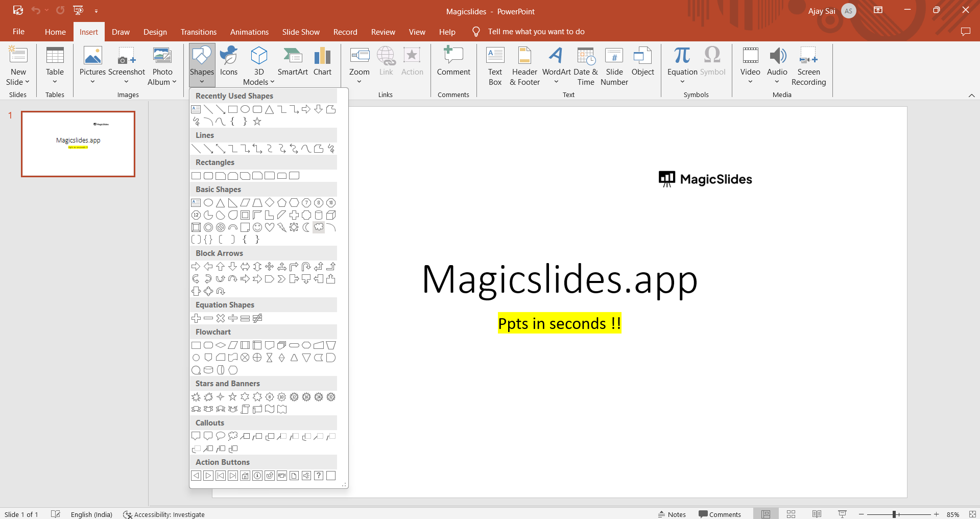Insert a SmartArt graphic
980x519 pixels.
click(x=293, y=62)
